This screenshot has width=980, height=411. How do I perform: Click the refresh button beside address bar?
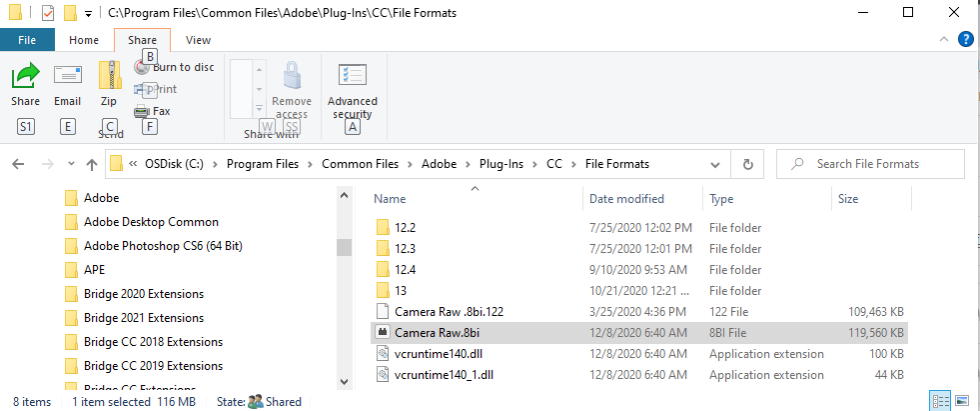click(747, 164)
